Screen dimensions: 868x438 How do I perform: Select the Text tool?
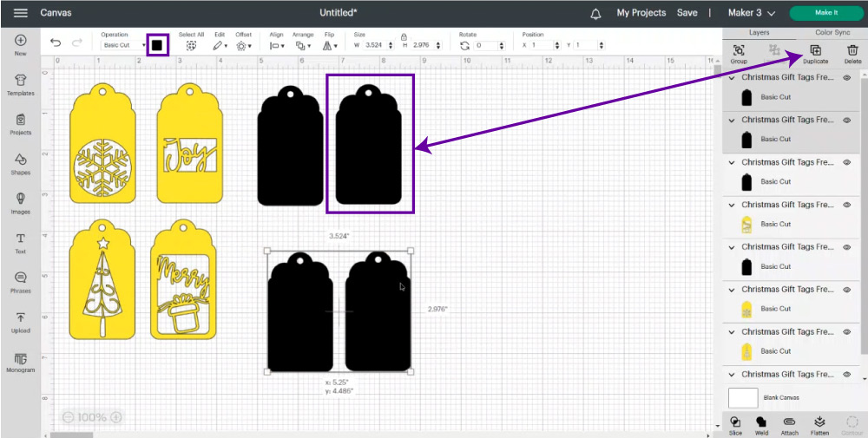[x=20, y=242]
